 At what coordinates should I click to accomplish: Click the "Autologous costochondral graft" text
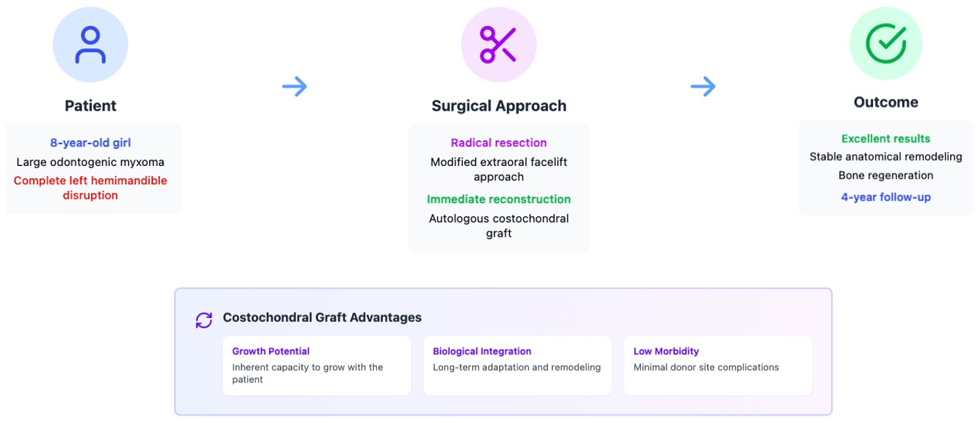click(498, 226)
